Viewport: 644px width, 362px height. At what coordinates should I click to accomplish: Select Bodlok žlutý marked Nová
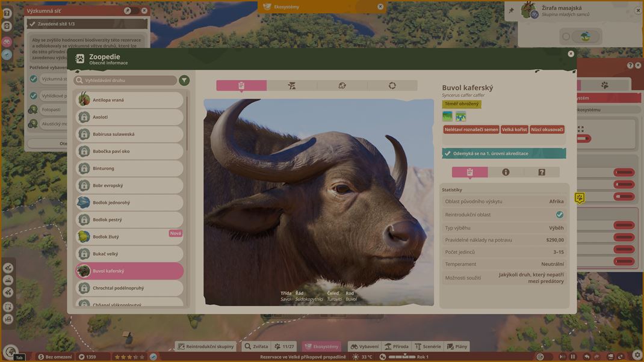[x=129, y=237]
